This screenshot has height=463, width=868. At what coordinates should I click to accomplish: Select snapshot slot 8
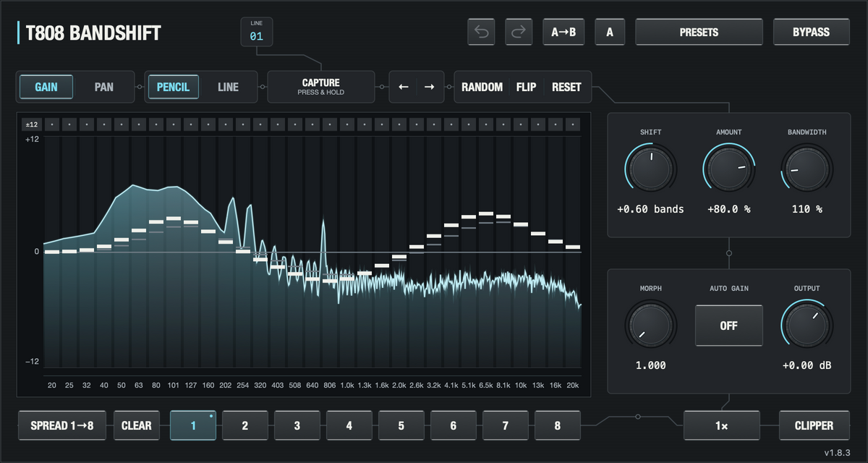558,425
